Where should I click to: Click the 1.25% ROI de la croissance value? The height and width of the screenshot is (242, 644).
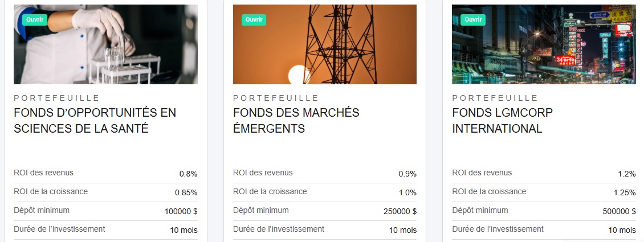pyautogui.click(x=625, y=192)
